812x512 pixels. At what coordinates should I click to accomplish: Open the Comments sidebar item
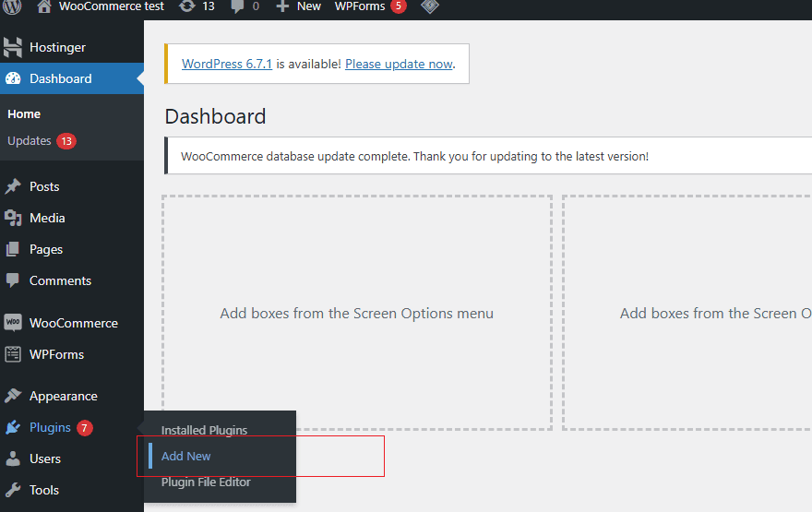pos(60,280)
